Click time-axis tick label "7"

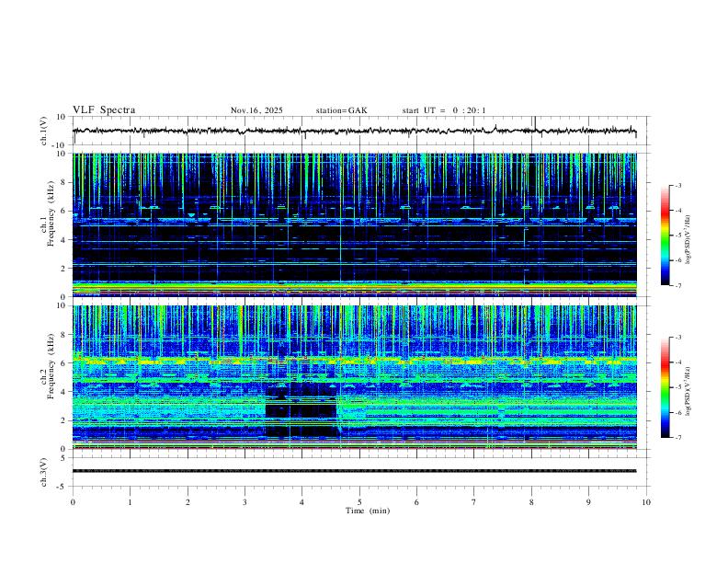(x=474, y=502)
